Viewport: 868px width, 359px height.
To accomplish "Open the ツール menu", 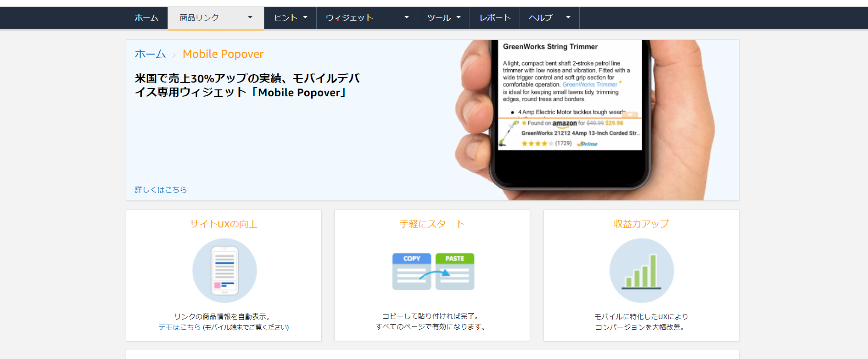I will 444,18.
